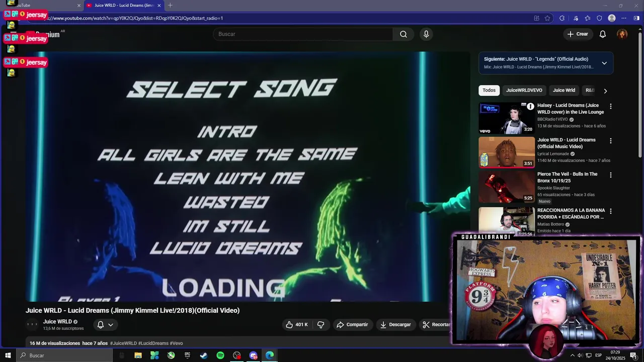The image size is (644, 362).
Task: Switch to the Juice WRLD - Lucid Dreams tab
Action: point(124,6)
